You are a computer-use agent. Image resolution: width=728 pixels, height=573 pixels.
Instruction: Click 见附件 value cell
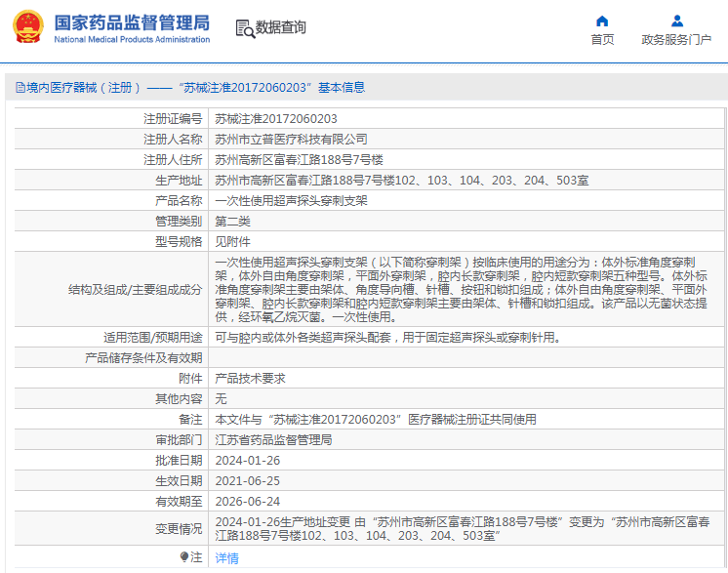pyautogui.click(x=232, y=241)
